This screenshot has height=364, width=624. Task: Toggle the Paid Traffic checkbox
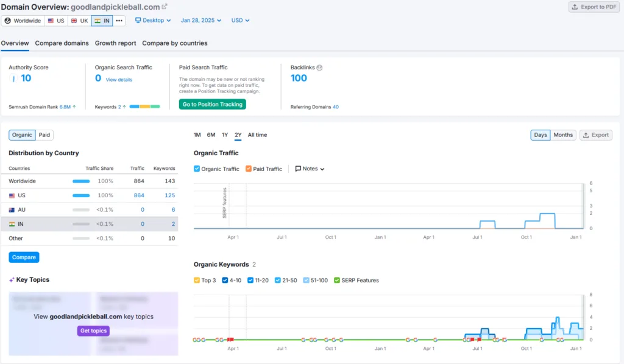click(x=249, y=169)
